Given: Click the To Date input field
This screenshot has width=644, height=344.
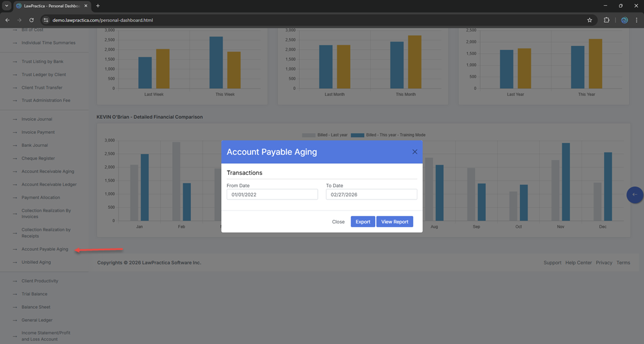Looking at the screenshot, I should click(x=371, y=194).
